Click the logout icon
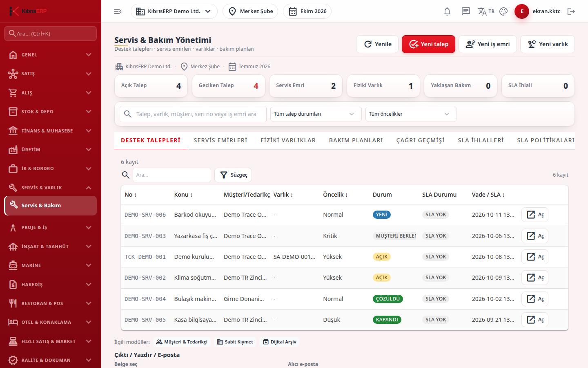 (571, 11)
